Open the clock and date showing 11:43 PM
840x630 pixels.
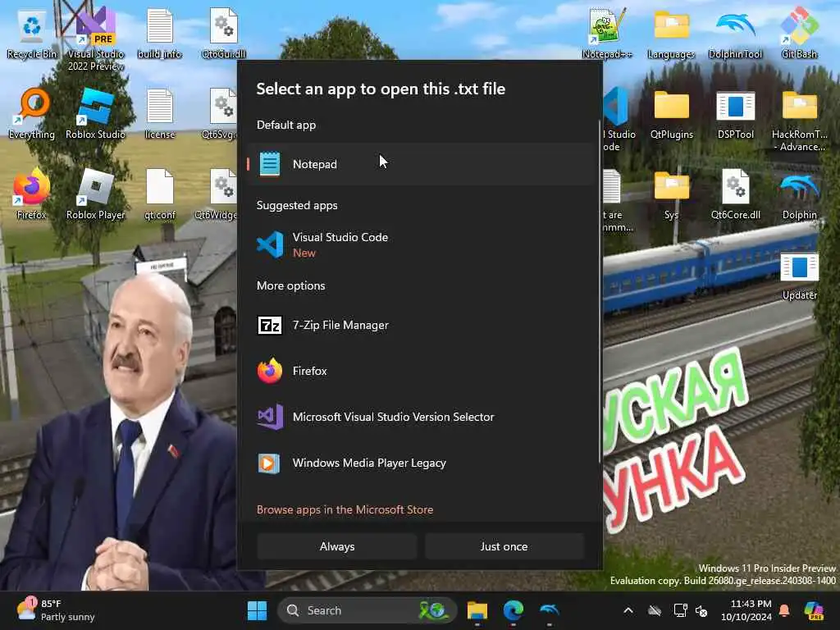(746, 610)
